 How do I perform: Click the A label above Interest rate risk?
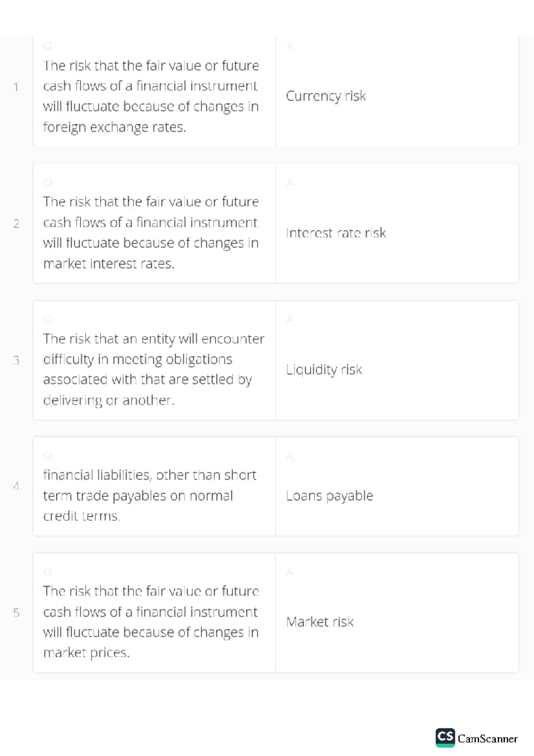point(290,183)
